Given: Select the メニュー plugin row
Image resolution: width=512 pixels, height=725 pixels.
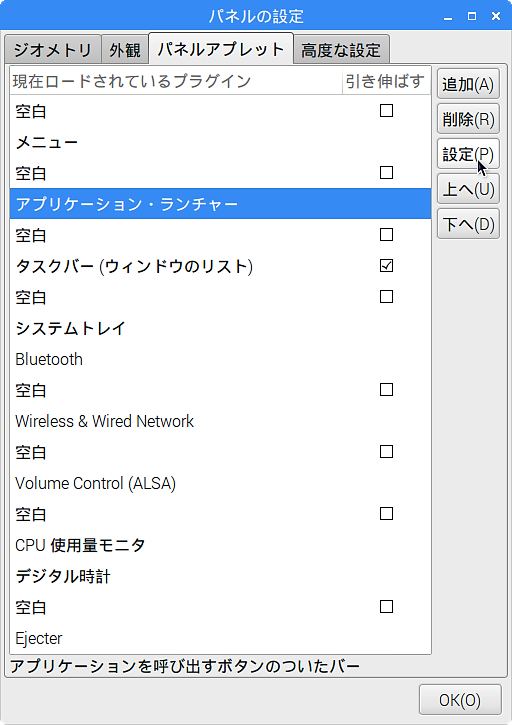Looking at the screenshot, I should 220,142.
